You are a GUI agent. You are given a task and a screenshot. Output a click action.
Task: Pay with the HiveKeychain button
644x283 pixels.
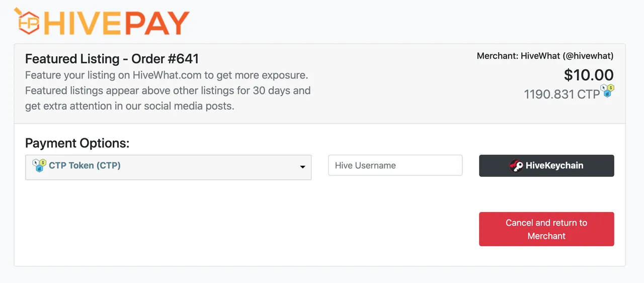[x=546, y=166]
